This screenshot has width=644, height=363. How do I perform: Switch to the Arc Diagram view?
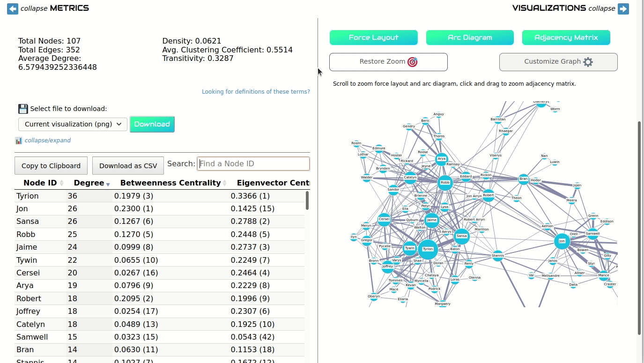[470, 37]
